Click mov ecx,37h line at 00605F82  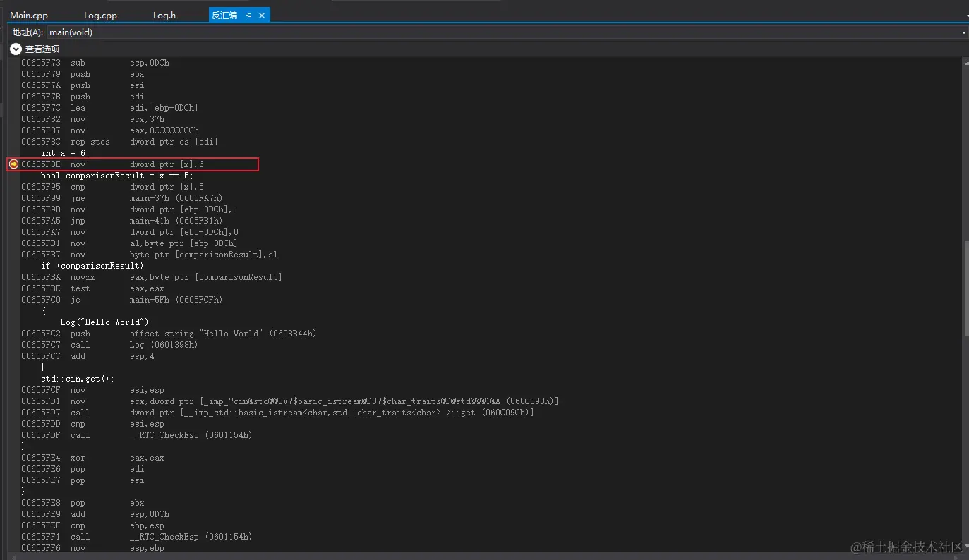92,119
